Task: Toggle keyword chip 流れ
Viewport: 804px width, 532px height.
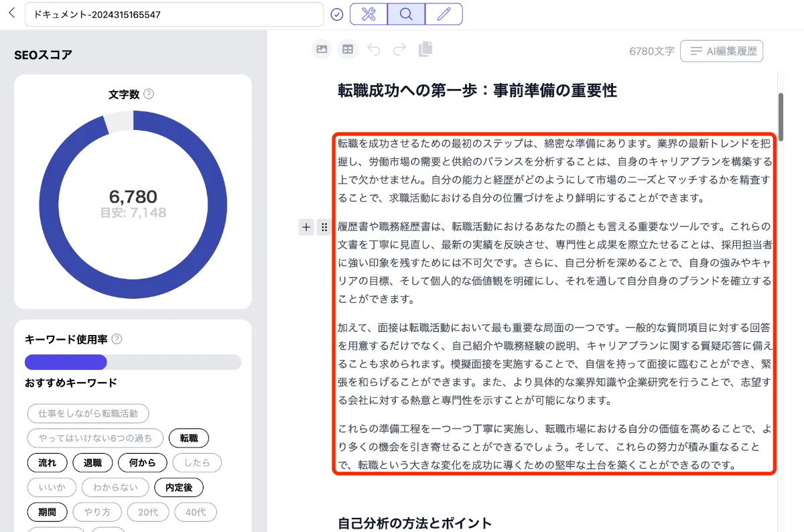Action: pos(47,463)
